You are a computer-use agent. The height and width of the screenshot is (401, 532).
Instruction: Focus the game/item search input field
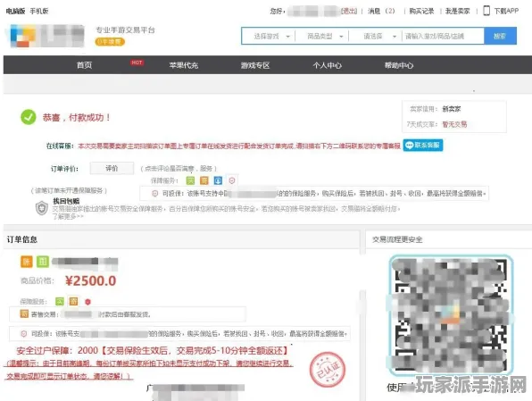point(443,36)
